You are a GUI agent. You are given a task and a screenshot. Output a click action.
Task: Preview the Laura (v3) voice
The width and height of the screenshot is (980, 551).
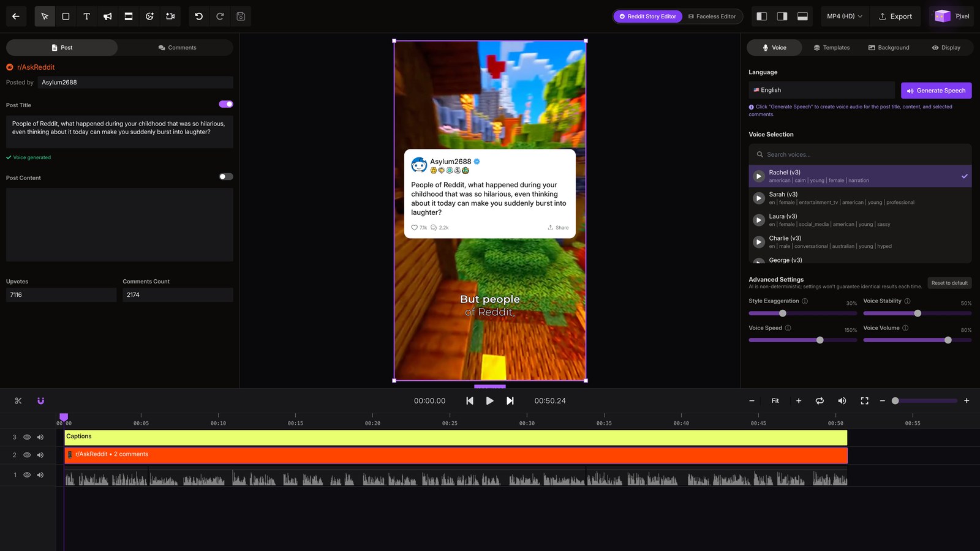759,220
